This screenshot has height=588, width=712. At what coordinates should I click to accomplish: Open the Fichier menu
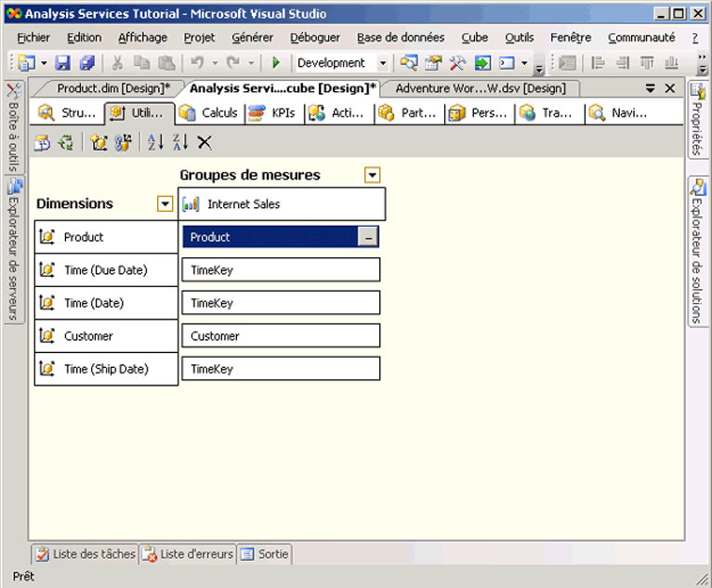[33, 38]
